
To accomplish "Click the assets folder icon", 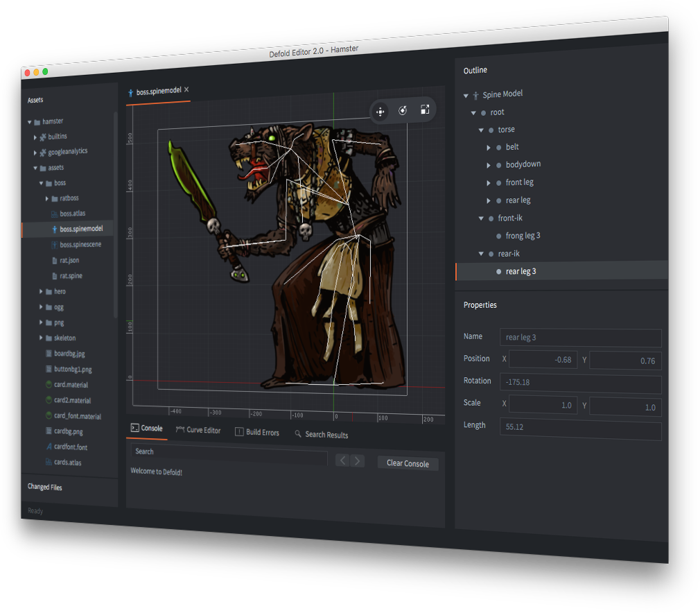I will (x=43, y=168).
